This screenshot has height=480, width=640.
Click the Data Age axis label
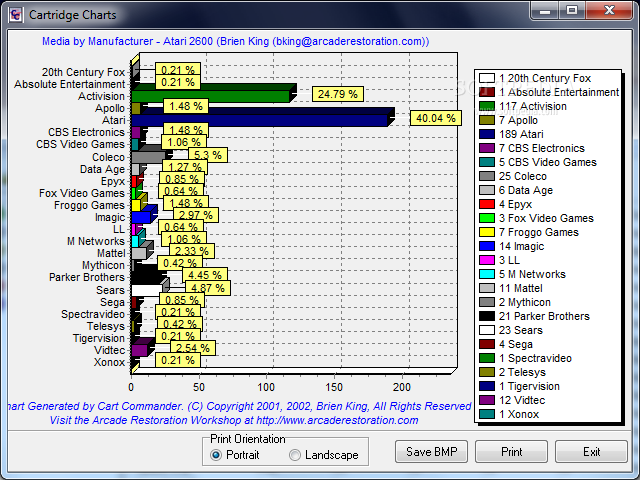102,169
